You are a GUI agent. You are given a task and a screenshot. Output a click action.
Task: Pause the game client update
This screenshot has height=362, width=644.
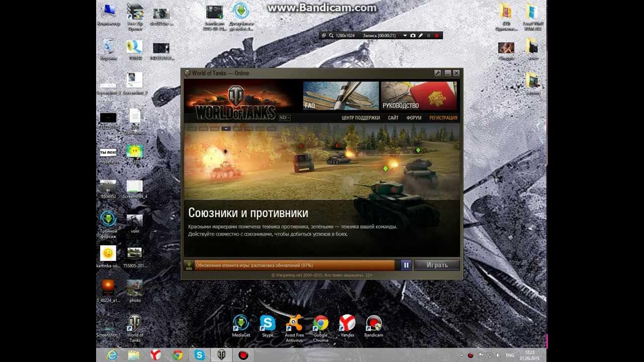(x=406, y=265)
